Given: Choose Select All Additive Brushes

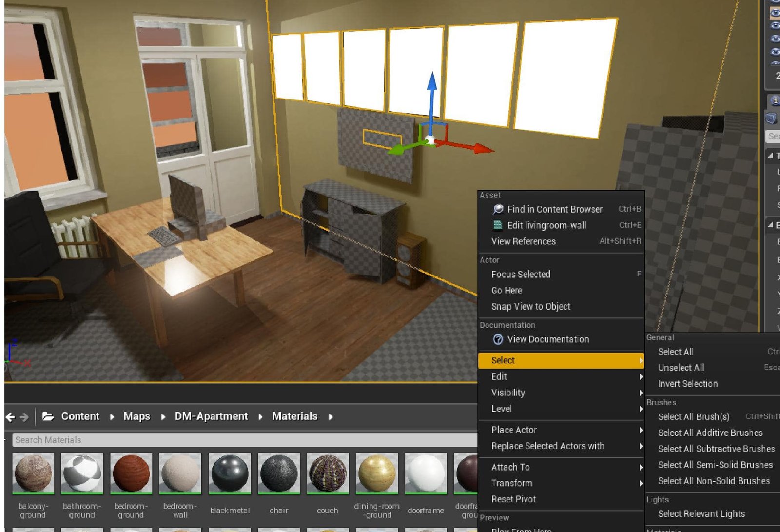Looking at the screenshot, I should [713, 433].
